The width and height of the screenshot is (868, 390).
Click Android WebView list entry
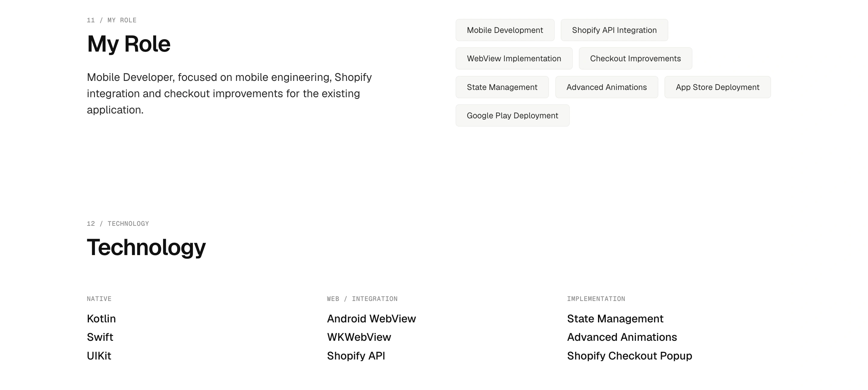371,318
